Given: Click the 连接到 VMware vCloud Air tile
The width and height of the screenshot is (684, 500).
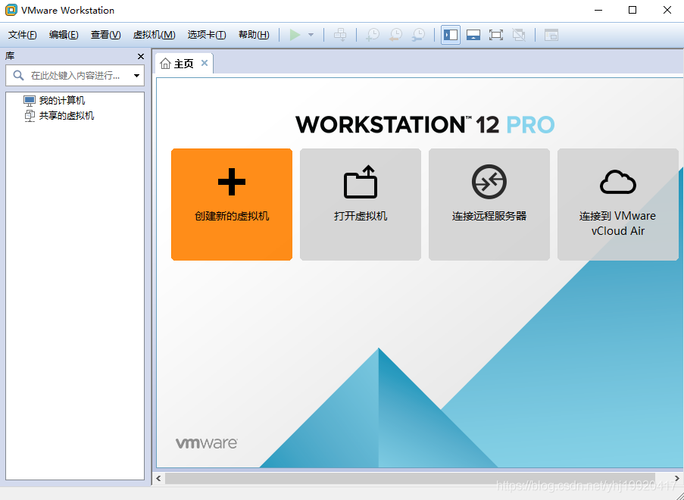Looking at the screenshot, I should point(618,205).
